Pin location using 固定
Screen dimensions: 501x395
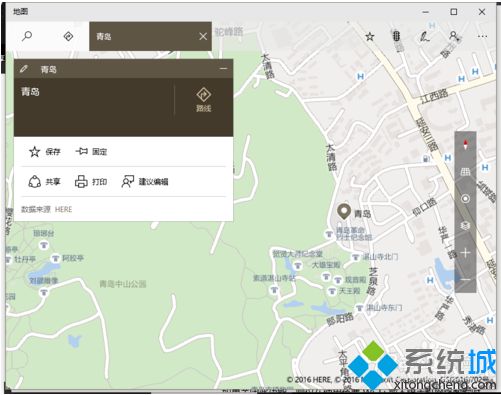[91, 152]
